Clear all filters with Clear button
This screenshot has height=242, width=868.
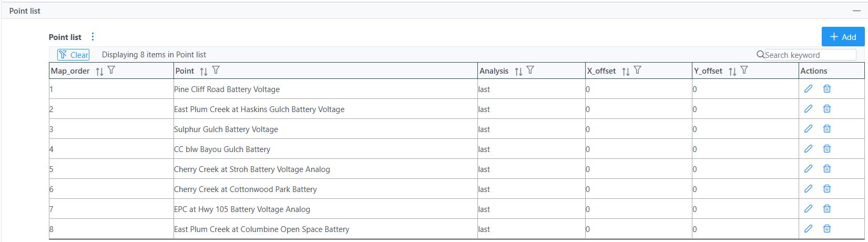coord(73,55)
